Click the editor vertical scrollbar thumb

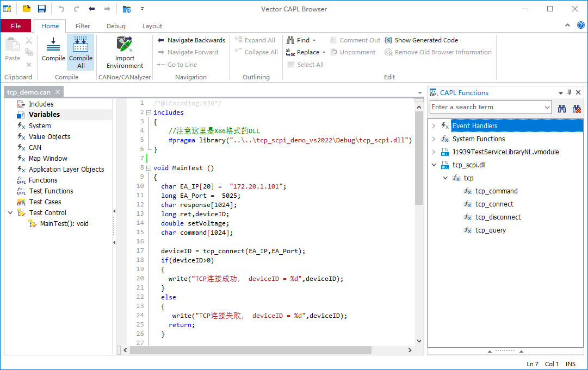click(x=419, y=158)
